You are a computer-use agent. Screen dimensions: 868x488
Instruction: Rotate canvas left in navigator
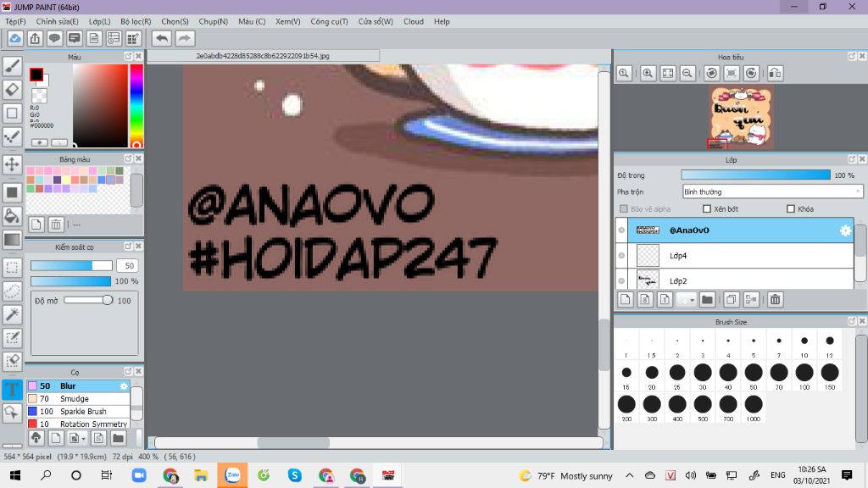pos(712,73)
